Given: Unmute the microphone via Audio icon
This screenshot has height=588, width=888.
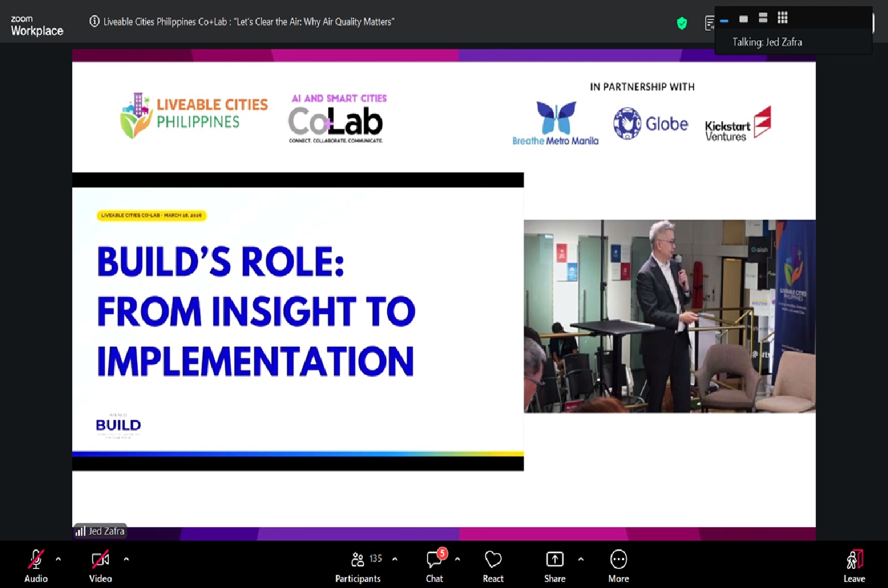Looking at the screenshot, I should (36, 560).
